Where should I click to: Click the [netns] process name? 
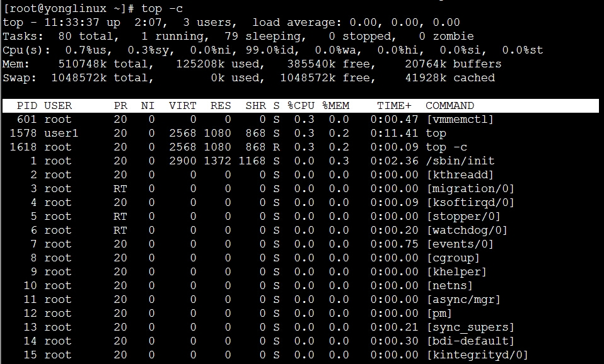pyautogui.click(x=450, y=285)
